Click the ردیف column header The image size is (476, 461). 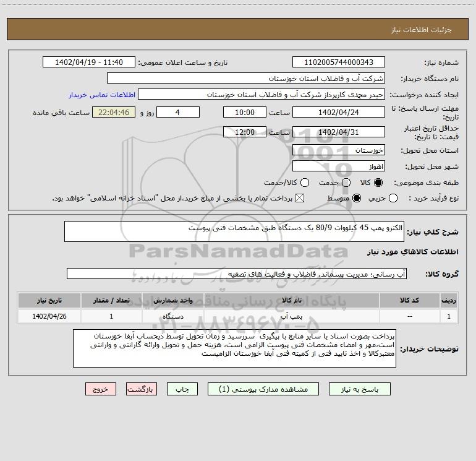click(449, 300)
